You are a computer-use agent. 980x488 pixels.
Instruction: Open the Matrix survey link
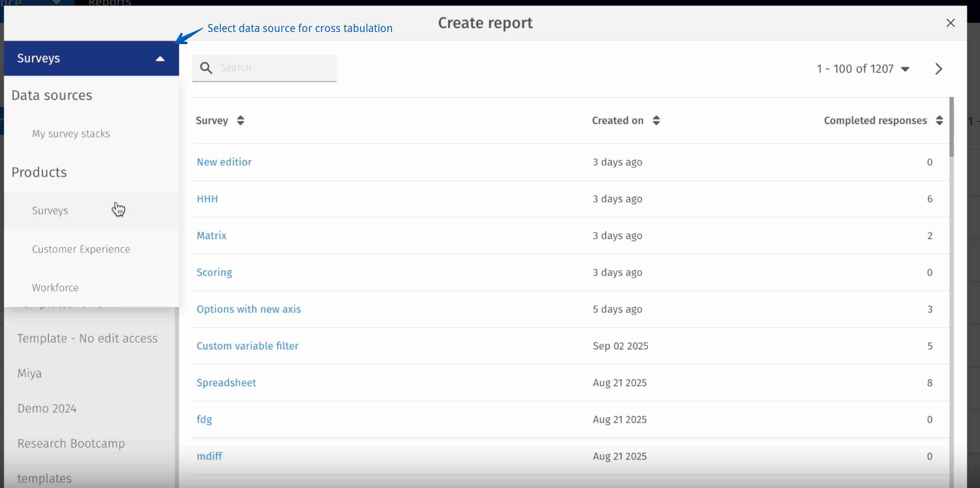[211, 235]
